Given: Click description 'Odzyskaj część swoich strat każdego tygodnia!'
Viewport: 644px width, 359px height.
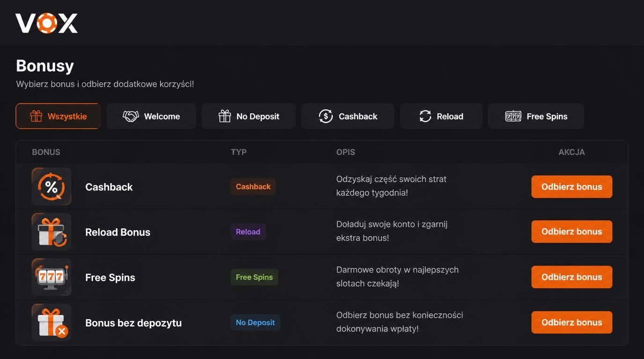Looking at the screenshot, I should tap(391, 186).
